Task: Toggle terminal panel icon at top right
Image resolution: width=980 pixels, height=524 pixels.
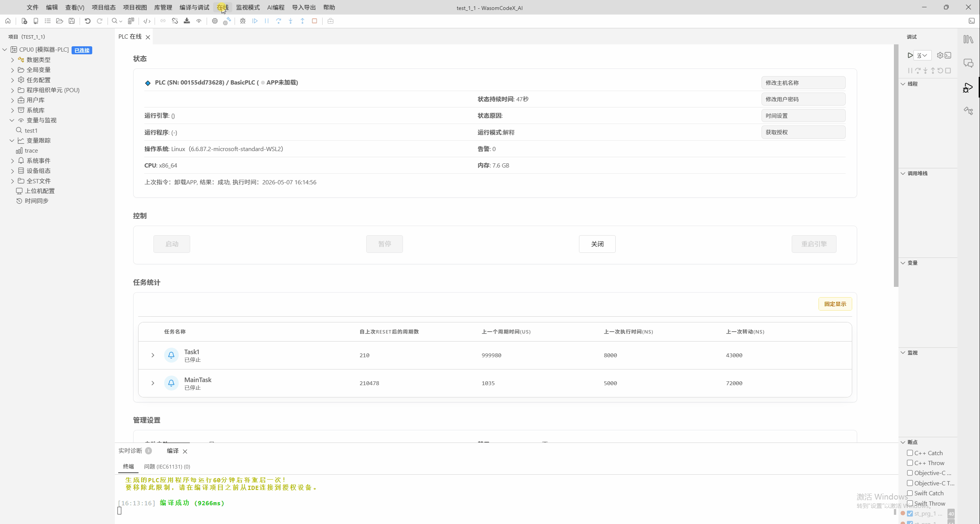Action: point(972,21)
